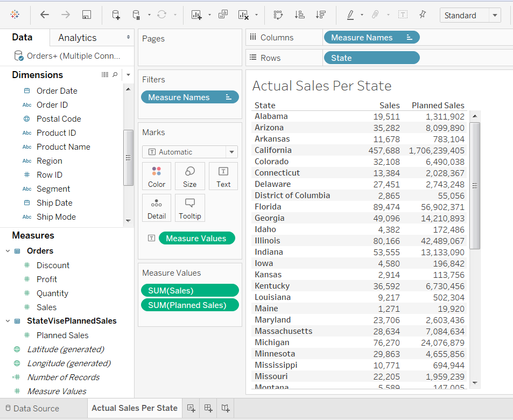The height and width of the screenshot is (420, 513).
Task: Click the Tooltip button on Marks card
Action: click(x=189, y=208)
